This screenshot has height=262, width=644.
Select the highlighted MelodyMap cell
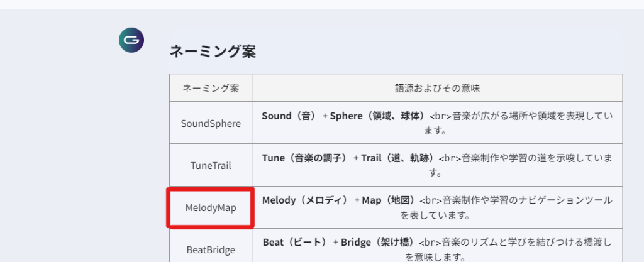[x=211, y=207]
